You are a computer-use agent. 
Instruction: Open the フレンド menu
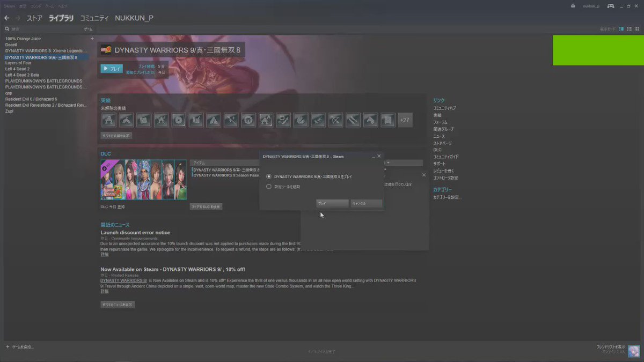click(36, 6)
